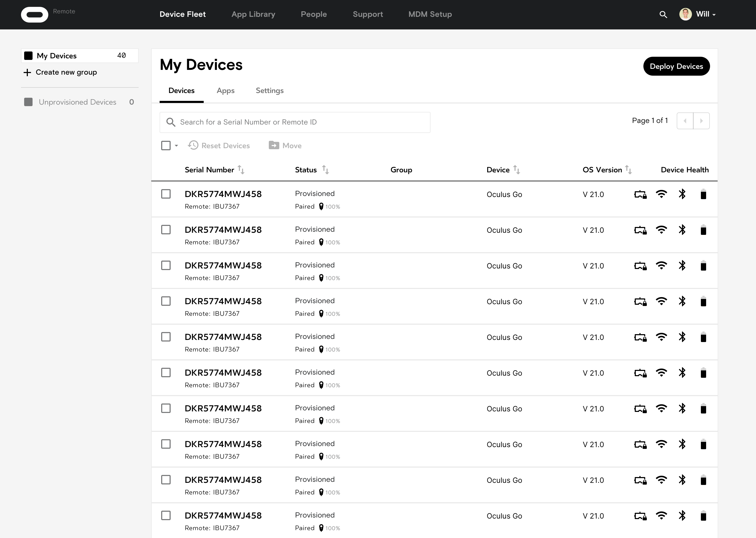Click the Bluetooth icon in first device row
Image resolution: width=756 pixels, height=538 pixels.
[682, 194]
